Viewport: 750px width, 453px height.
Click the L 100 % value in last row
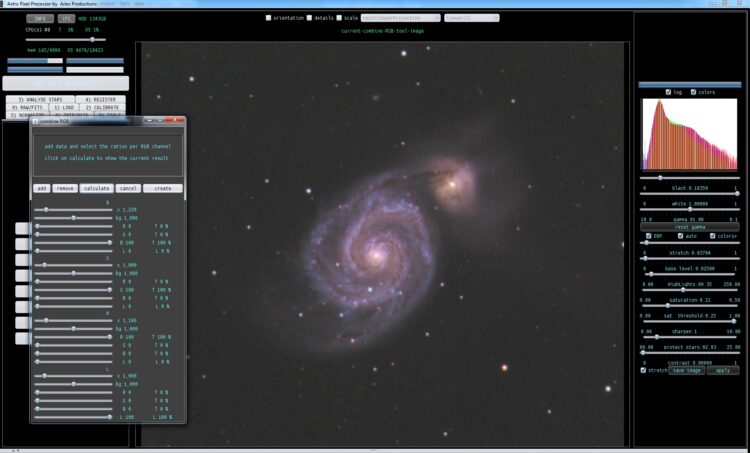click(162, 418)
